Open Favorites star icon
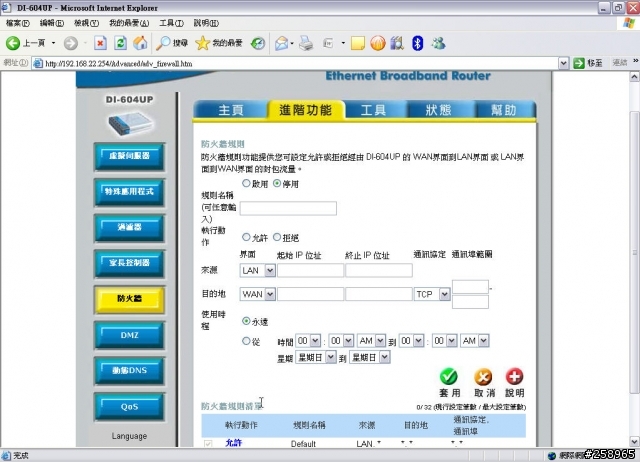 (x=202, y=43)
